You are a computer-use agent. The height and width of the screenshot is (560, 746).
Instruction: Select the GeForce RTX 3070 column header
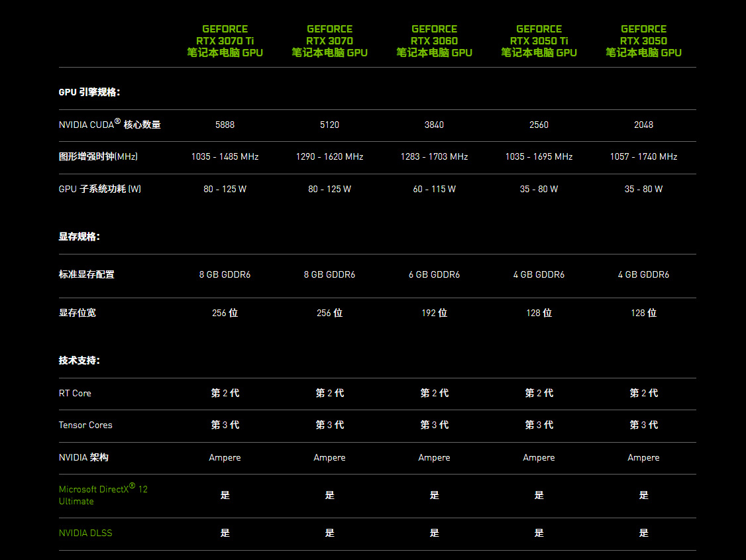(330, 41)
